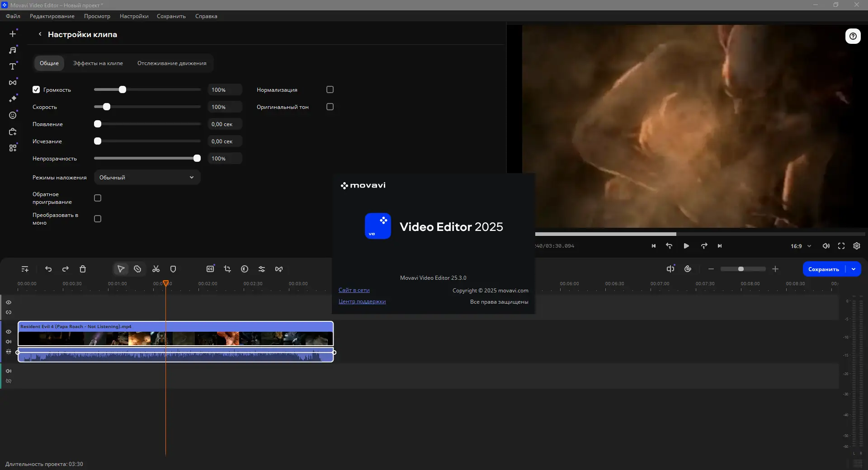Switch to Эффекты на клипе tab
The height and width of the screenshot is (470, 868).
coord(98,63)
